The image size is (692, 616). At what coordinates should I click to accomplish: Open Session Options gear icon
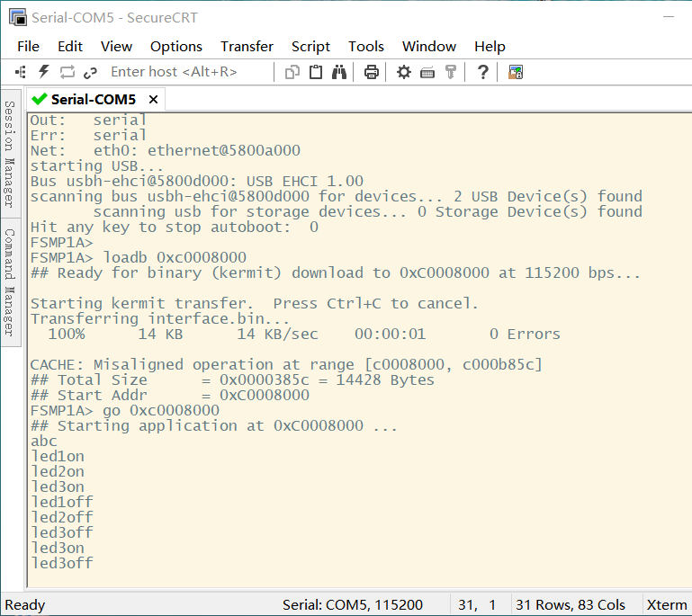tap(403, 72)
